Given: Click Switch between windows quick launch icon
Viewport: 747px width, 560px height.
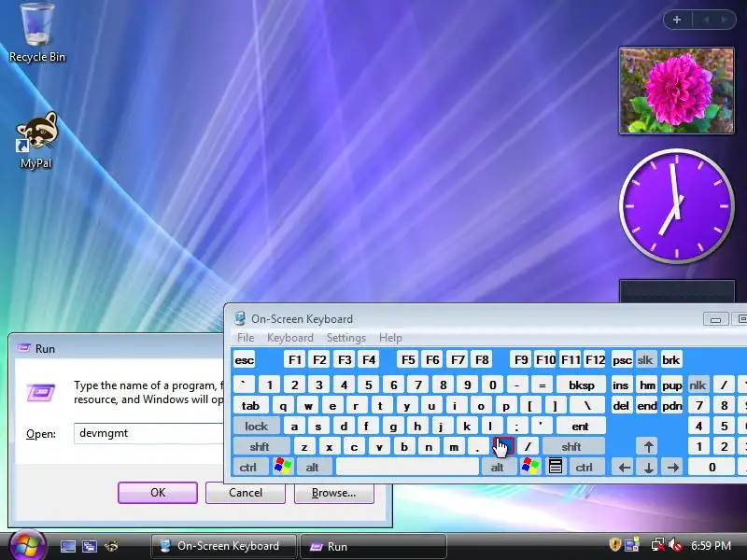Looking at the screenshot, I should tap(90, 546).
